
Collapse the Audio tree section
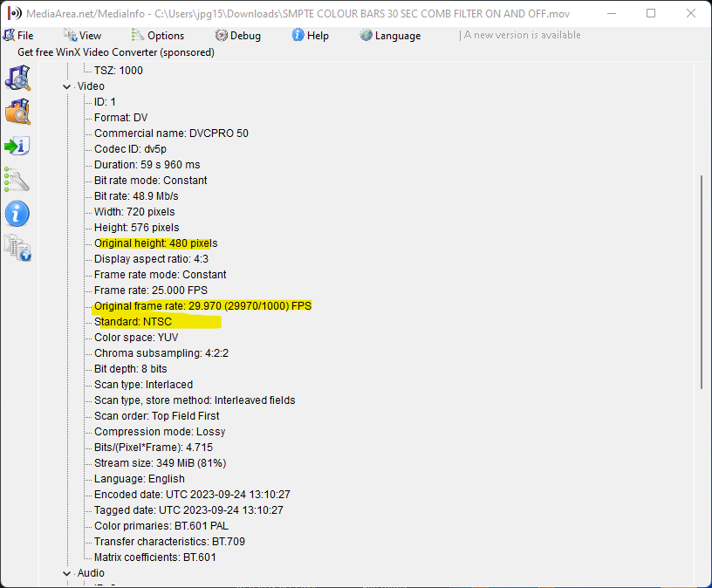(x=66, y=573)
